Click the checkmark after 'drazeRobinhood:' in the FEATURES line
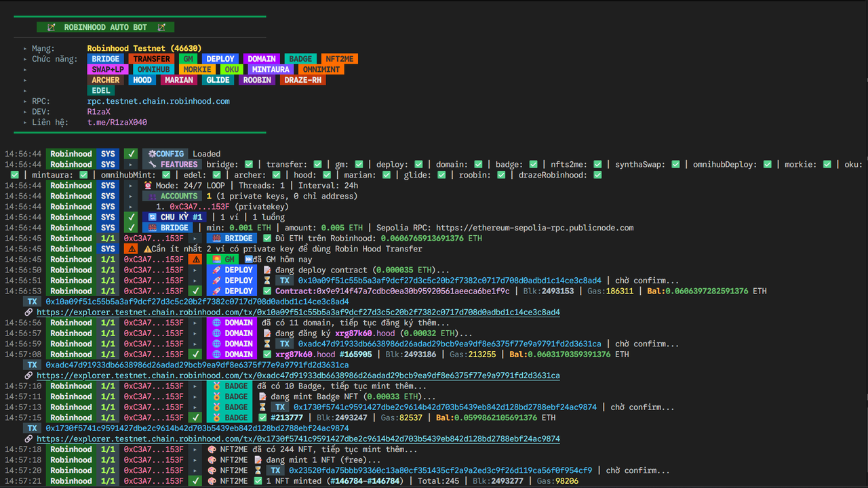This screenshot has width=868, height=488. tap(597, 175)
